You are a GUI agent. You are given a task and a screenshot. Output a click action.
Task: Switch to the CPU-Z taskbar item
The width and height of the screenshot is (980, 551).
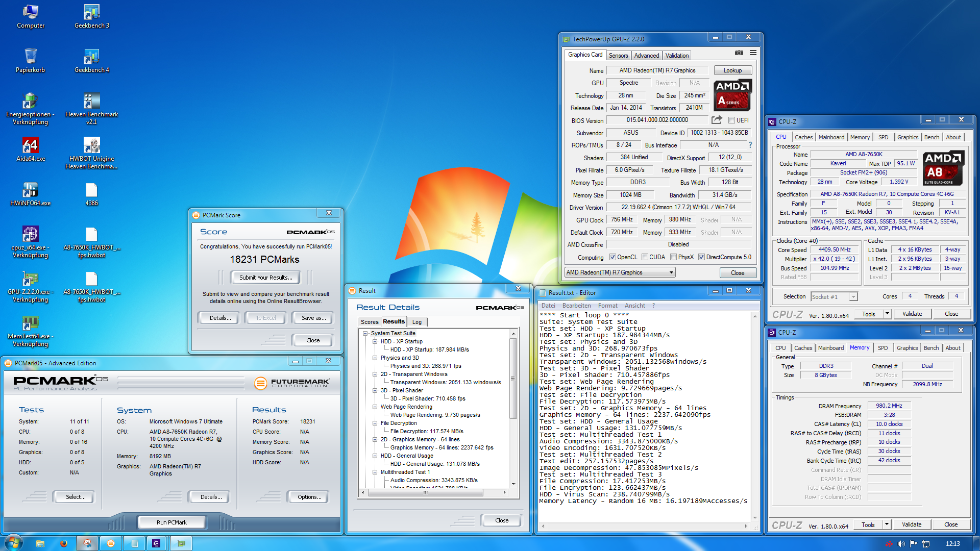(157, 543)
